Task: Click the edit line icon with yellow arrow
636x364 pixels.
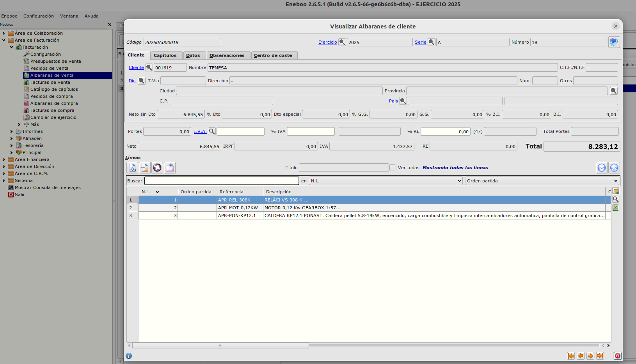Action: pyautogui.click(x=145, y=168)
